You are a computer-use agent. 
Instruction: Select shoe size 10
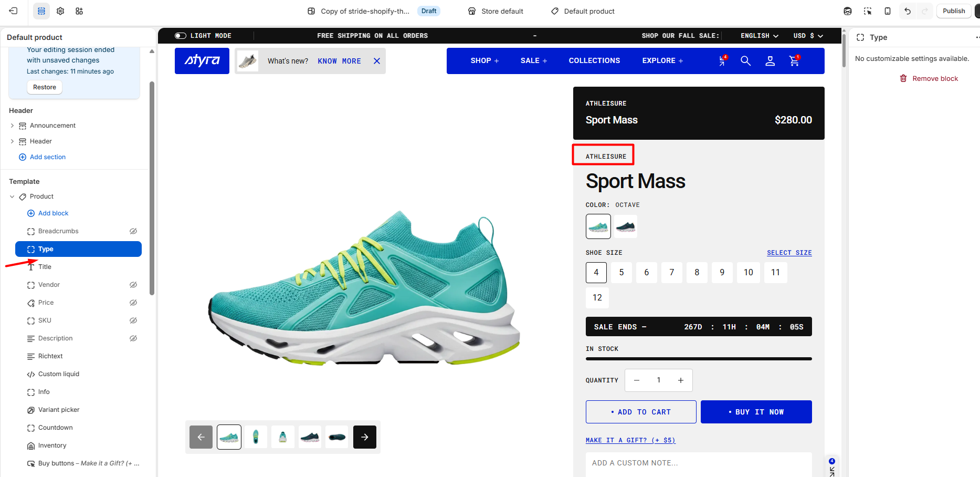point(749,273)
